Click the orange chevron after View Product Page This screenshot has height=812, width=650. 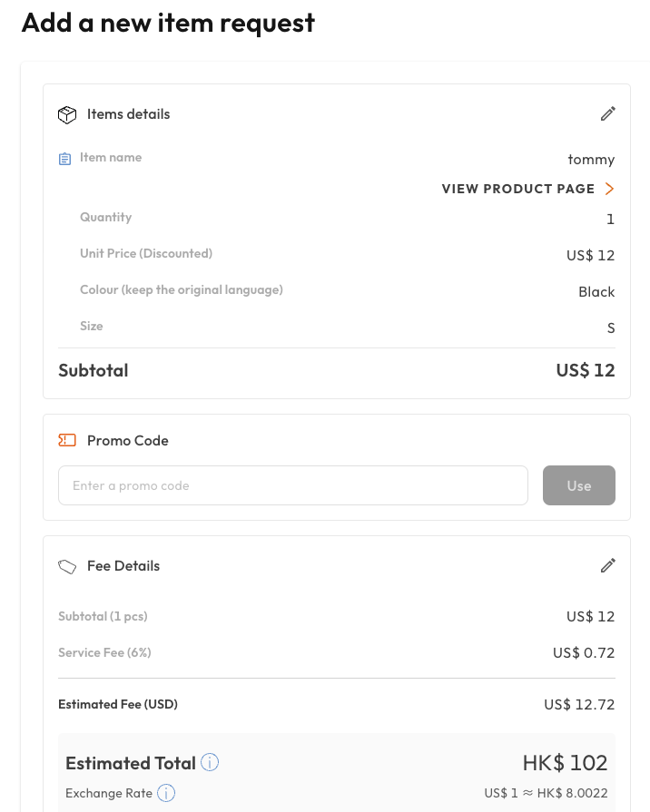(609, 189)
